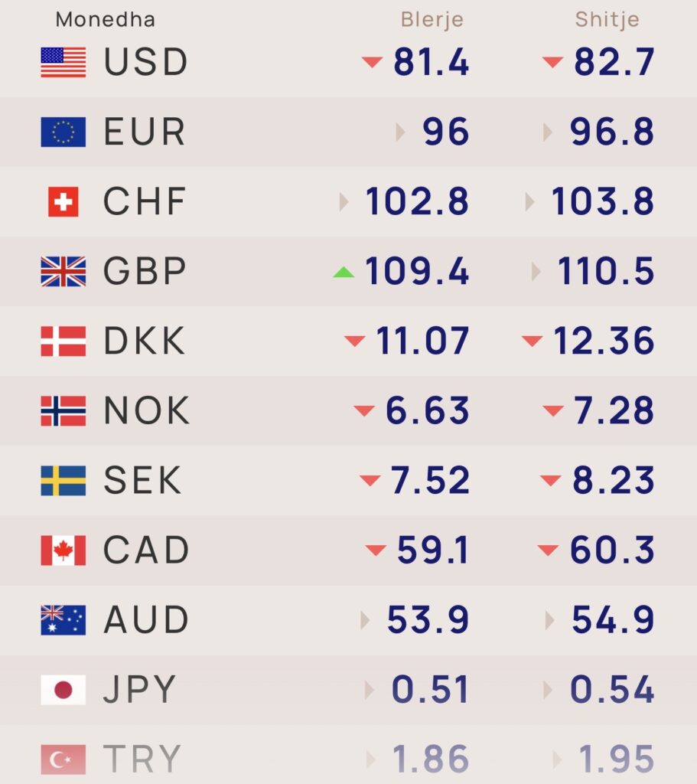Click the Japanese flag icon
The image size is (697, 784).
click(64, 691)
